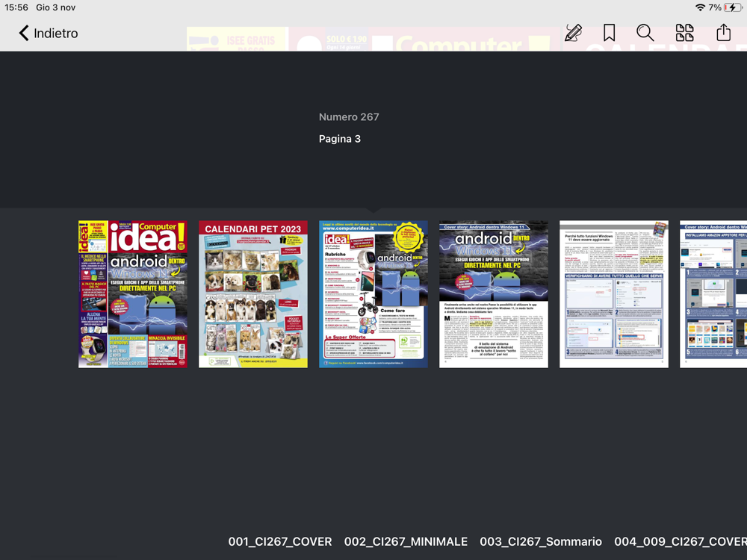The height and width of the screenshot is (560, 747).
Task: Open the Android dentro Windows 11 article thumbnail
Action: (494, 293)
